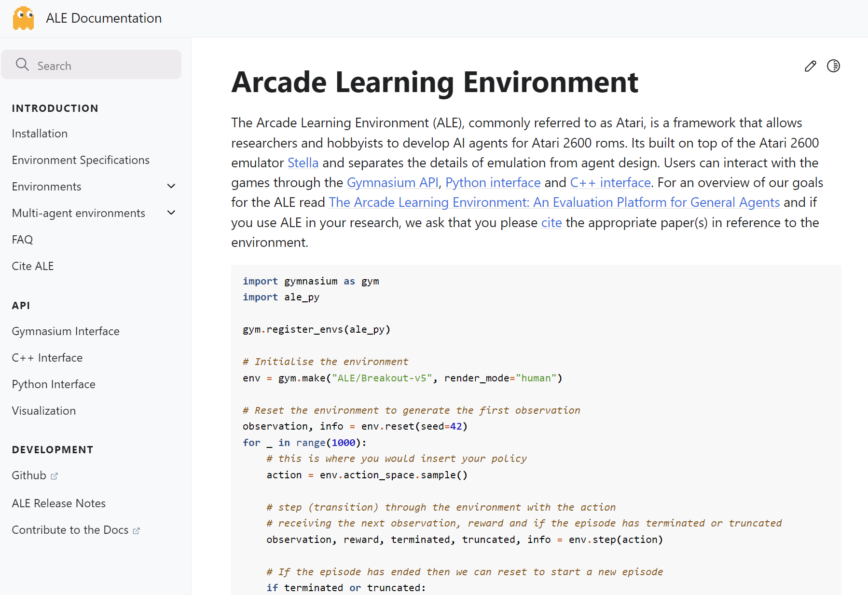This screenshot has width=868, height=595.
Task: Open the Installation page
Action: (x=40, y=134)
